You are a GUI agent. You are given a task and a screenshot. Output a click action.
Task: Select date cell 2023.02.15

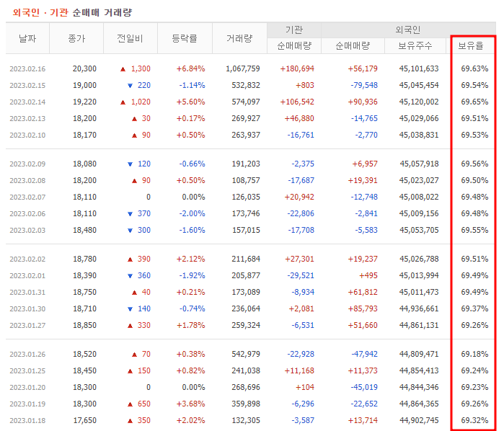(27, 86)
